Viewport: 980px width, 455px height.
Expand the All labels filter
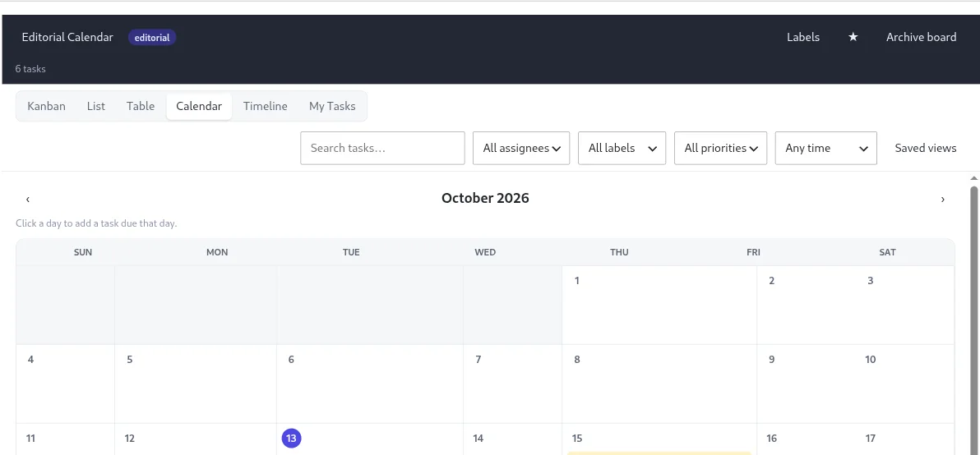point(622,148)
